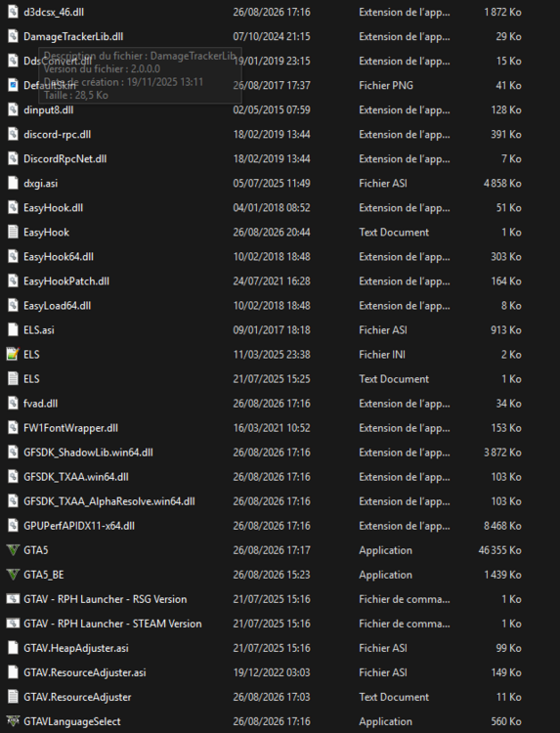The image size is (560, 733).
Task: Select the 46 355 Ko size value
Action: 499,550
